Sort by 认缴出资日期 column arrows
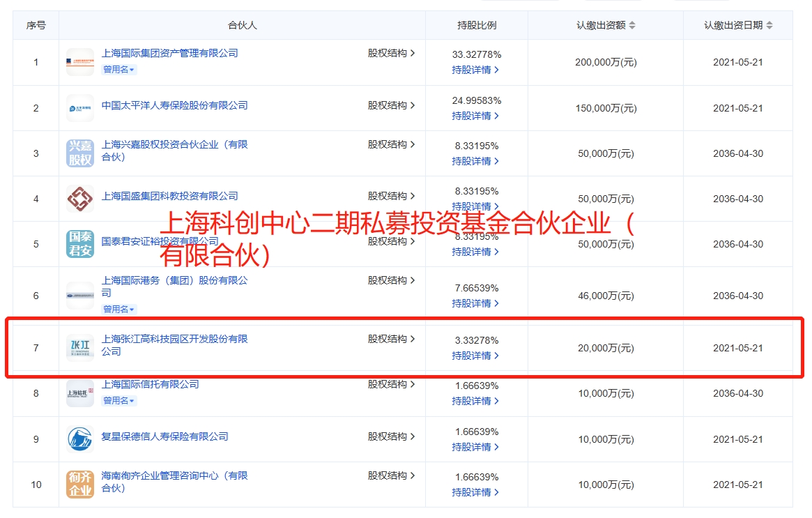The width and height of the screenshot is (812, 518). 769,25
